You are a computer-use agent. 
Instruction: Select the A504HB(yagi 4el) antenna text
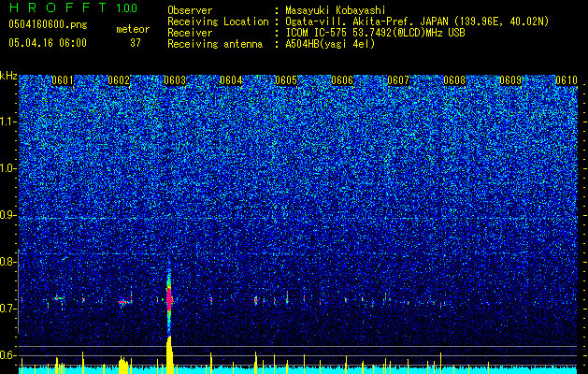[330, 44]
